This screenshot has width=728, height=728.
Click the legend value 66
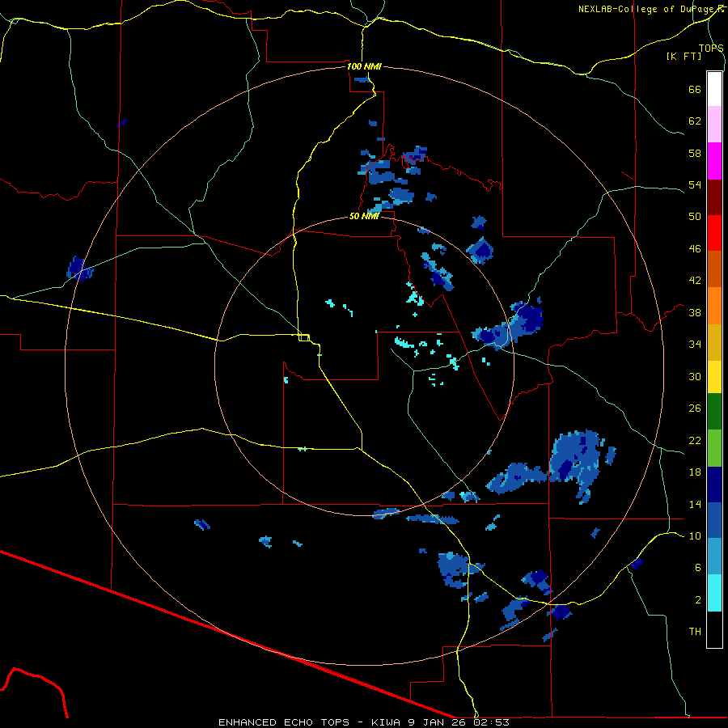[695, 90]
